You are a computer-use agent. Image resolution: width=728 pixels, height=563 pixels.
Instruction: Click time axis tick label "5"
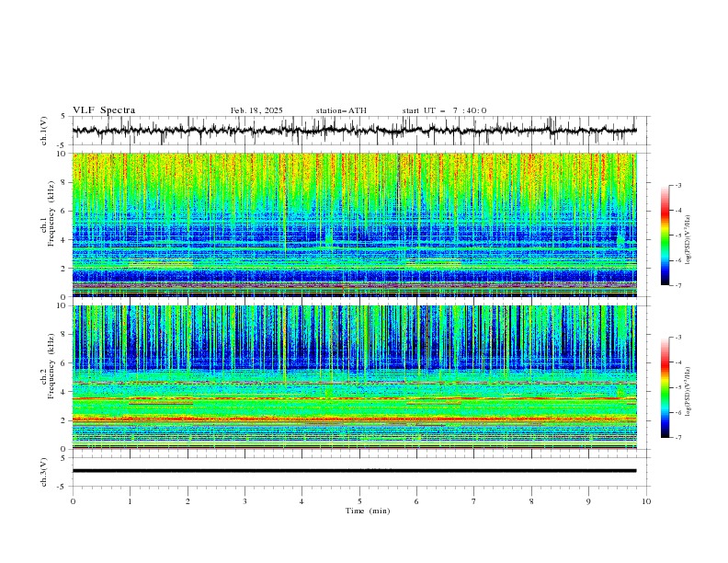(359, 501)
